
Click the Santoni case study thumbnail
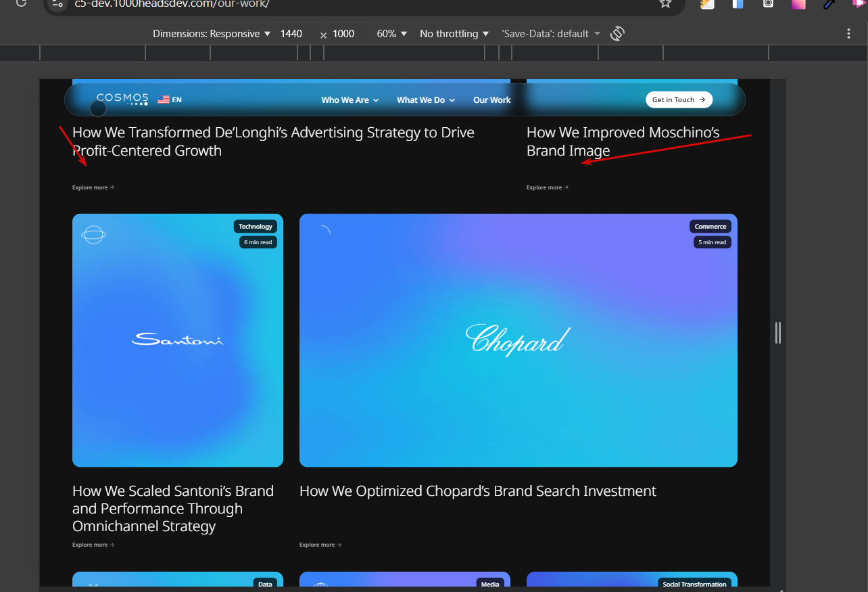point(178,340)
